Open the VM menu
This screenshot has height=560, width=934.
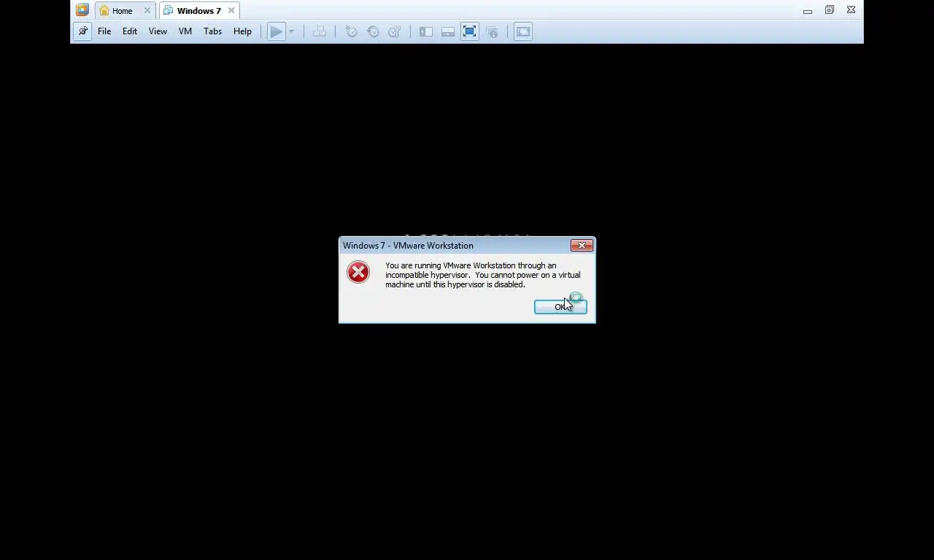pos(185,31)
